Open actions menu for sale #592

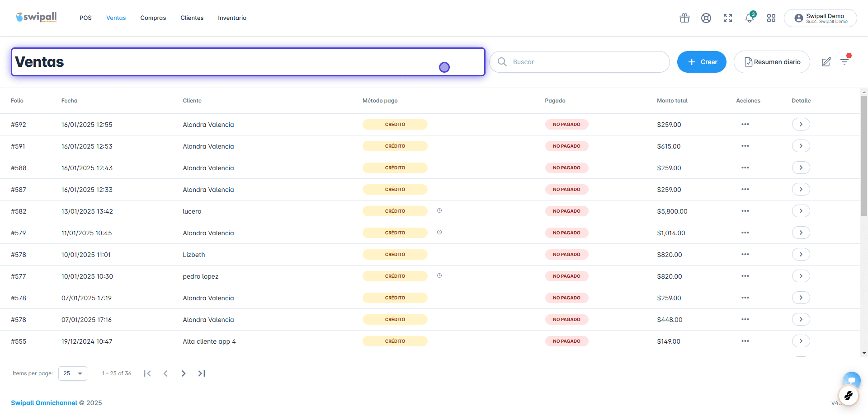click(745, 124)
